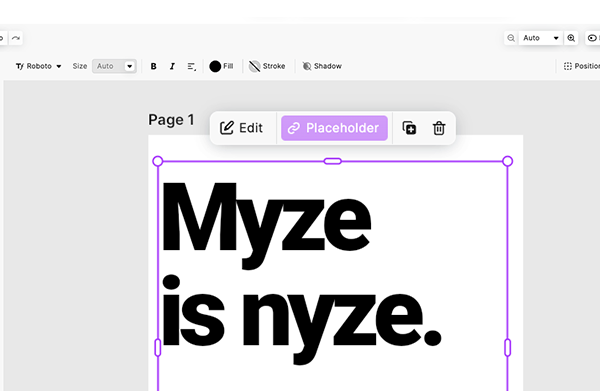600x391 pixels.
Task: Click the left-middle edge handle
Action: point(158,347)
